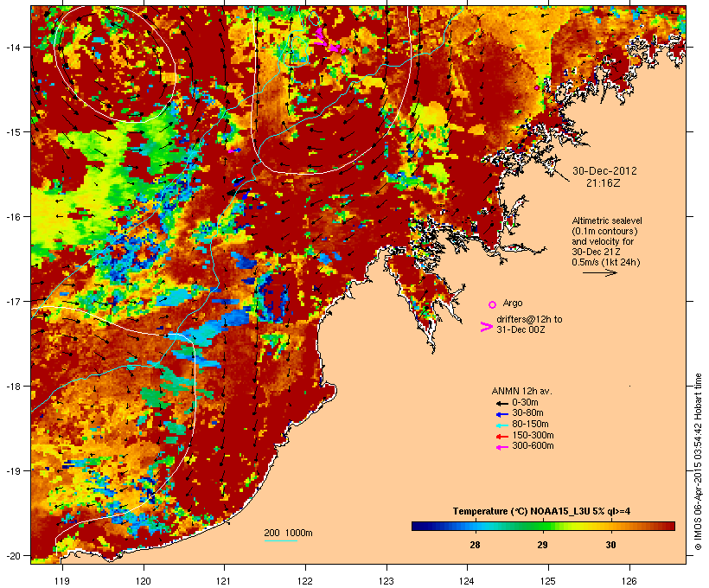This screenshot has width=709, height=588.
Task: Click the black 0-30m arrow legend icon
Action: click(501, 404)
